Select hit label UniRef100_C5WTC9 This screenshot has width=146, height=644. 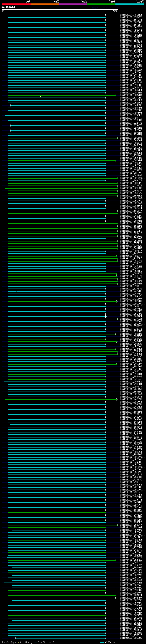tap(131, 42)
